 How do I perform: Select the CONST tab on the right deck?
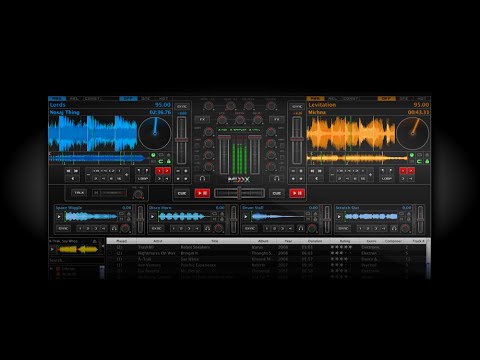click(350, 99)
